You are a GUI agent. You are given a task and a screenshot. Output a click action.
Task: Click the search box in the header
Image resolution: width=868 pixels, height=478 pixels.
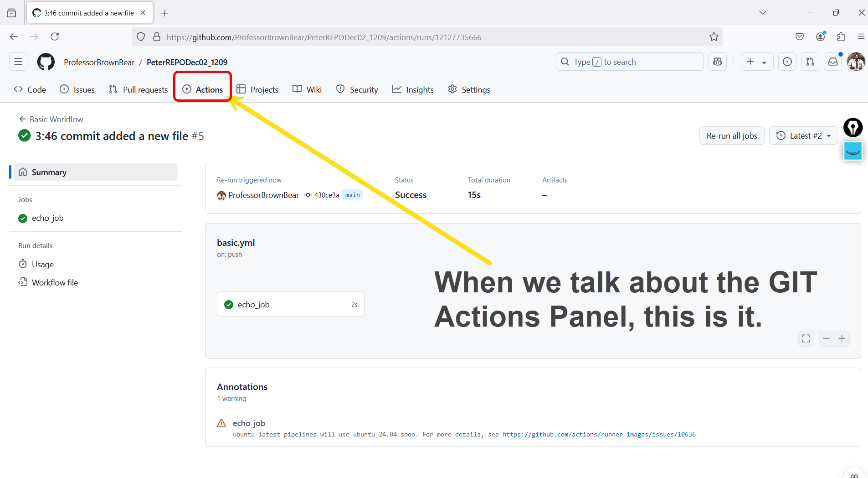click(630, 62)
